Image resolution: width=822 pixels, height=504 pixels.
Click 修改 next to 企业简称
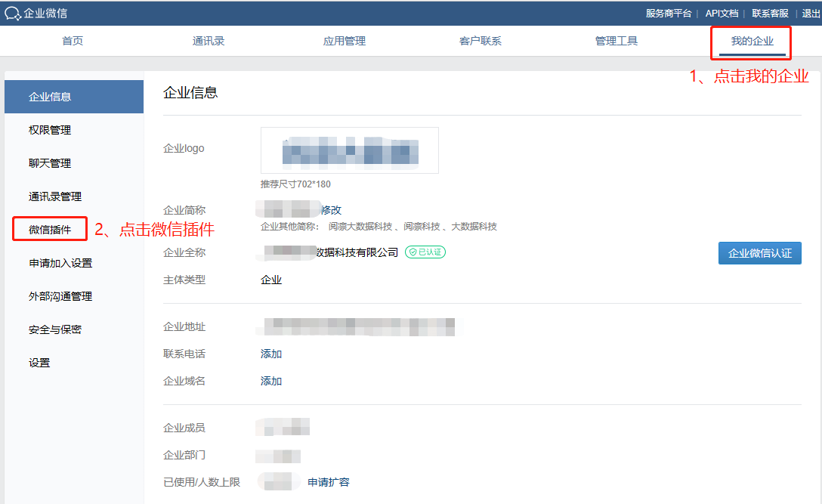(x=332, y=210)
